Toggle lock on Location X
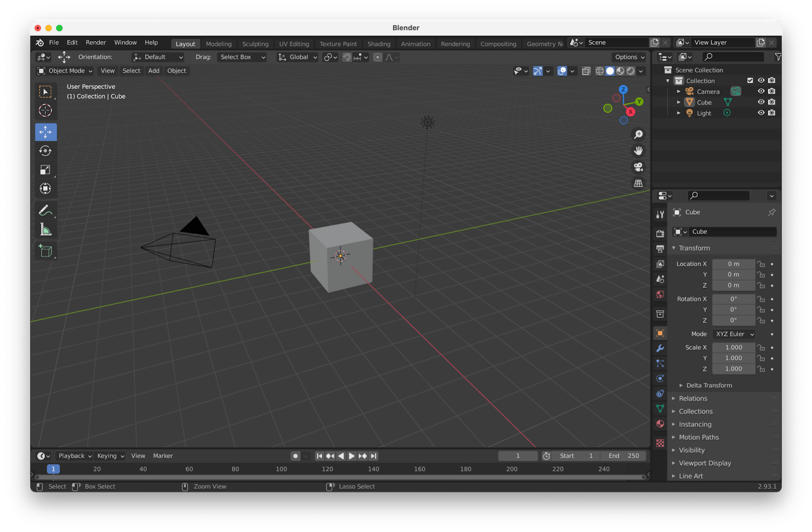 pyautogui.click(x=761, y=264)
